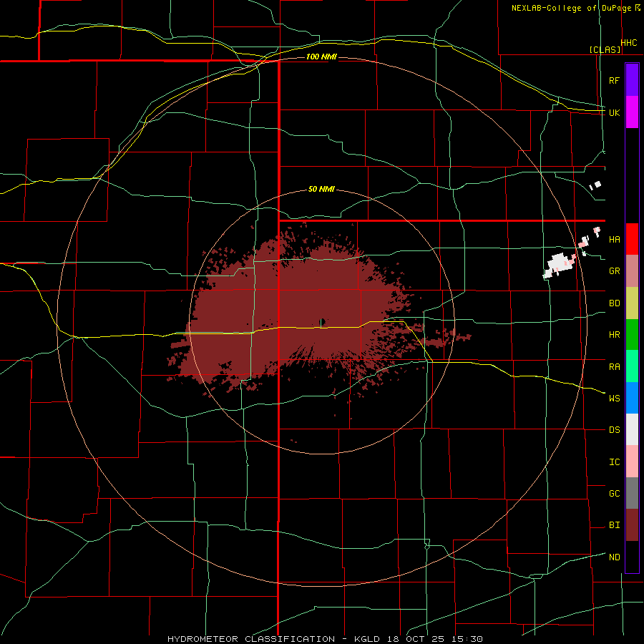
Task: Click the HA red legend swatch
Action: click(x=632, y=239)
